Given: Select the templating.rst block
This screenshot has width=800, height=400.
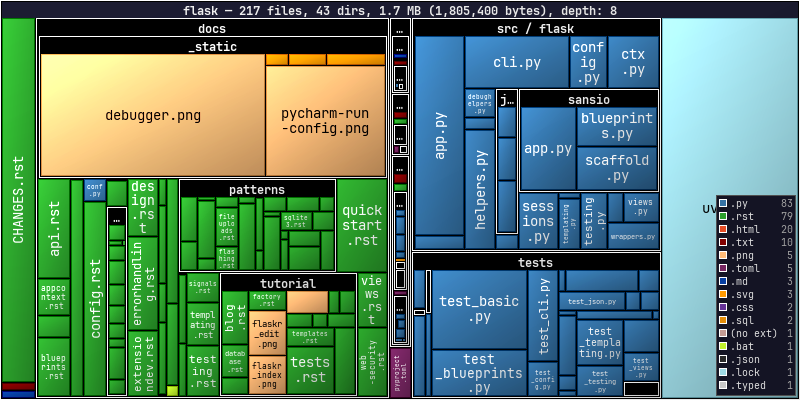Looking at the screenshot, I should pos(203,324).
